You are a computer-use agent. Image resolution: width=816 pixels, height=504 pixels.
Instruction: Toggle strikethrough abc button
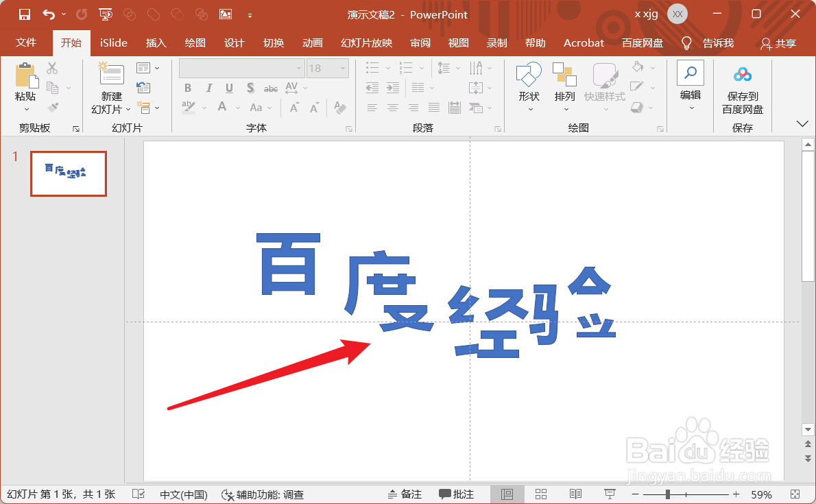[271, 88]
